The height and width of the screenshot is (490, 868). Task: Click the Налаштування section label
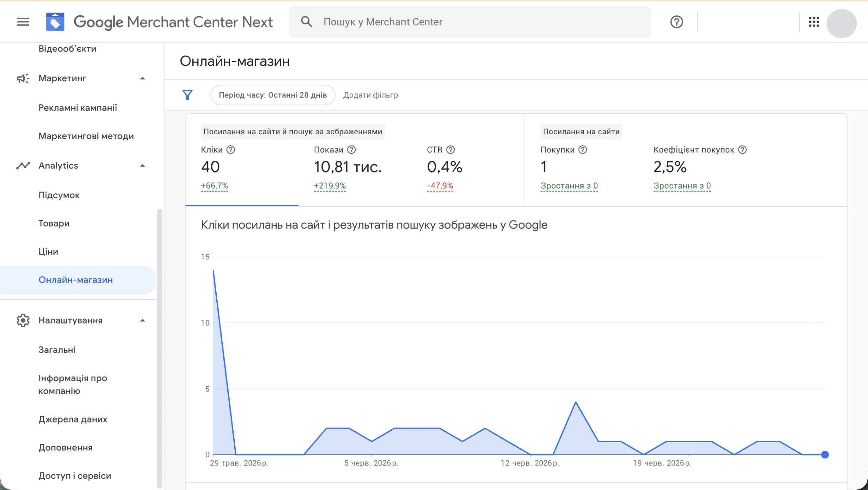71,320
